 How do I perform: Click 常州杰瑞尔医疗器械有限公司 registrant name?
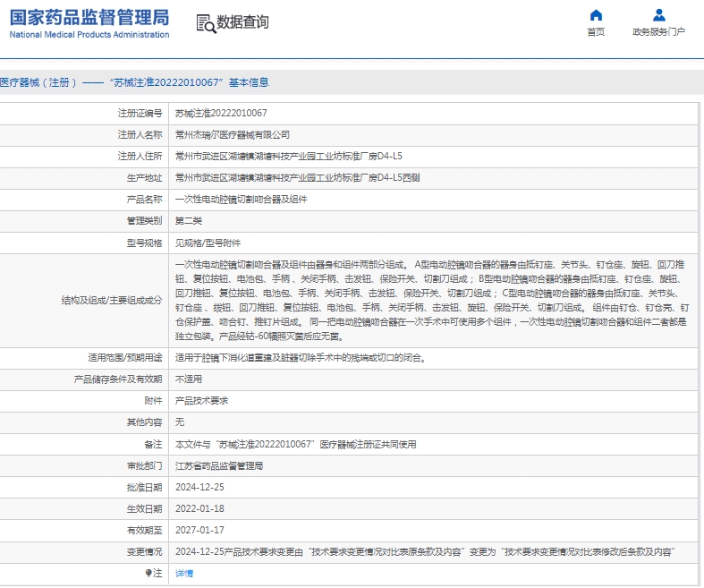[232, 135]
